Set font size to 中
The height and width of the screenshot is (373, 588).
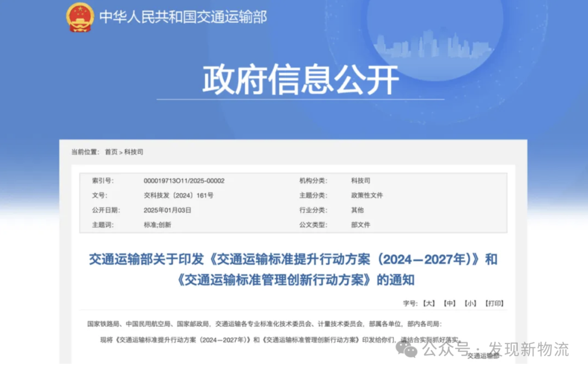(449, 303)
